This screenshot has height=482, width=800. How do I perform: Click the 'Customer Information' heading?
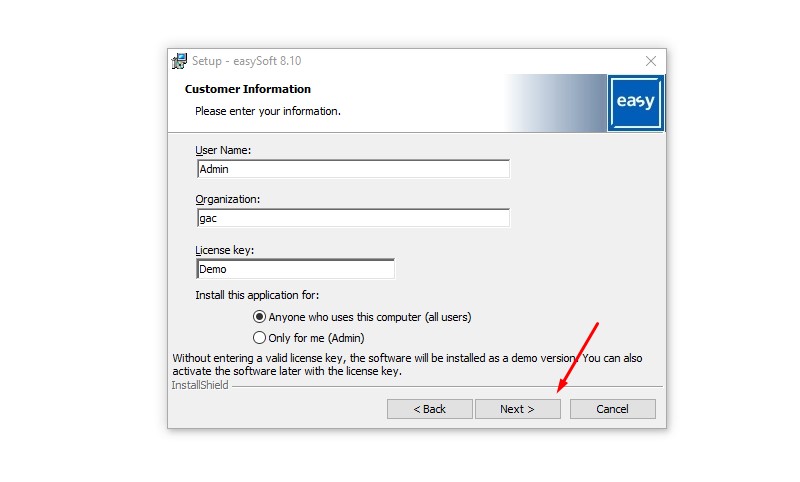pos(247,89)
